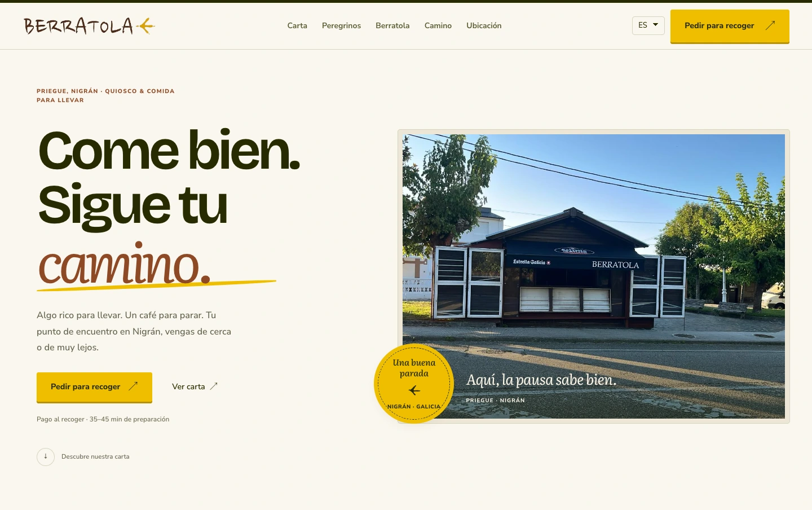The height and width of the screenshot is (510, 812).
Task: Open Ubicación from the top navigation
Action: [484, 25]
